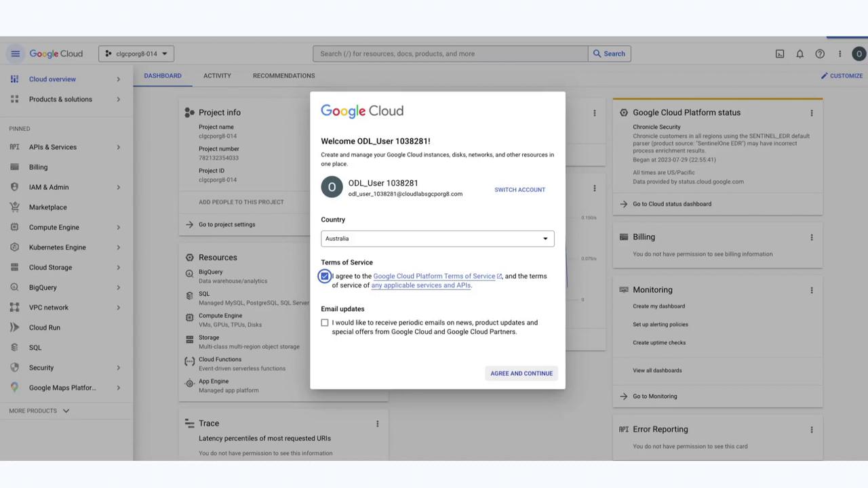Screen dimensions: 868x488
Task: Click the Google Maps Platform pin icon
Action: click(14, 388)
